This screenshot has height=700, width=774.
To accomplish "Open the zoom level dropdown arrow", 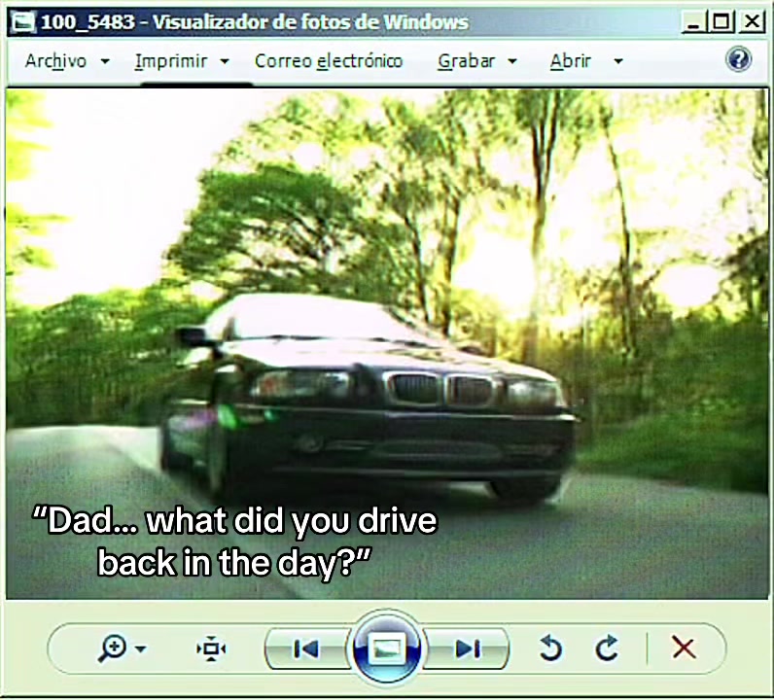I will 141,648.
